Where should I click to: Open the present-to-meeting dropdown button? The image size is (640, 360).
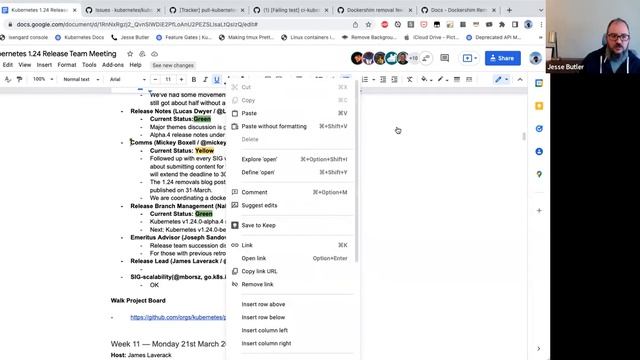tap(469, 58)
